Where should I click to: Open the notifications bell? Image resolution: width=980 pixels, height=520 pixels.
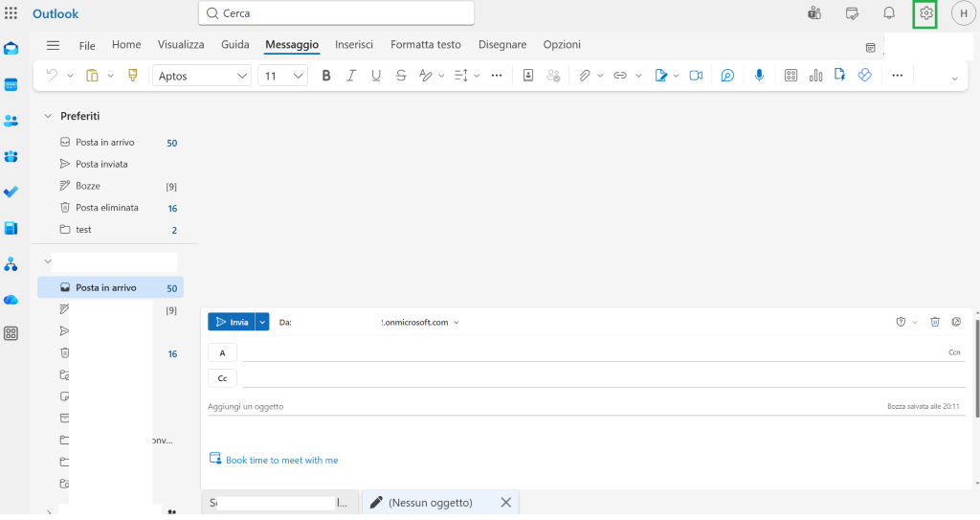[x=889, y=13]
